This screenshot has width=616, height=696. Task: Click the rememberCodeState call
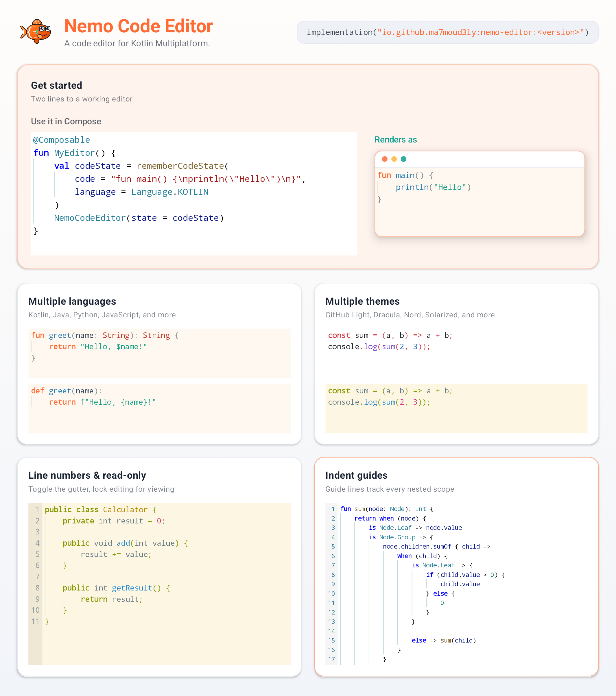(x=182, y=166)
